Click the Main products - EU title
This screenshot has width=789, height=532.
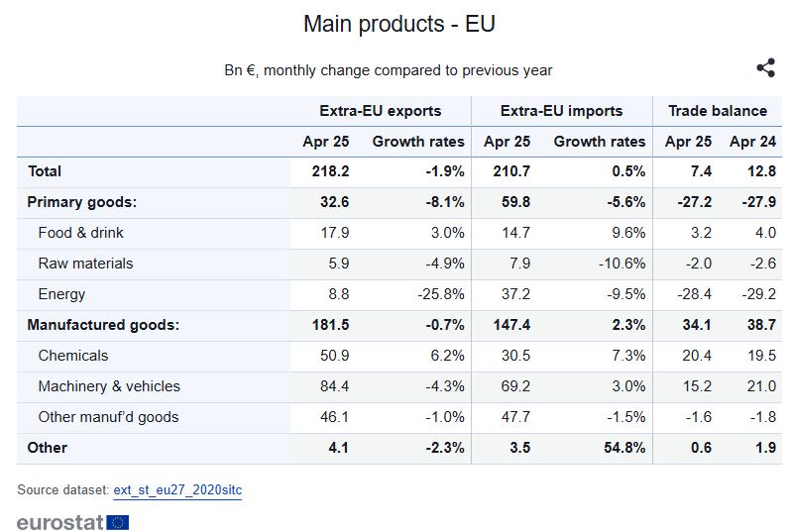click(x=399, y=24)
